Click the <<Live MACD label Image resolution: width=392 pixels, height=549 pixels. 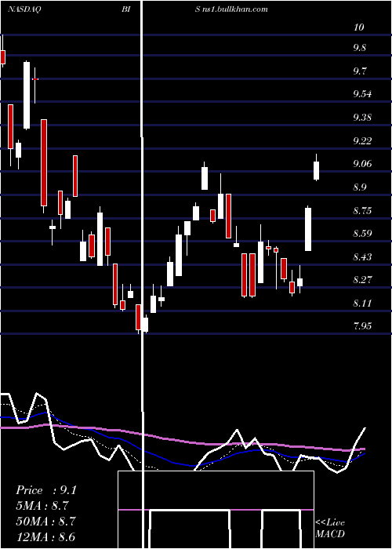point(330,529)
